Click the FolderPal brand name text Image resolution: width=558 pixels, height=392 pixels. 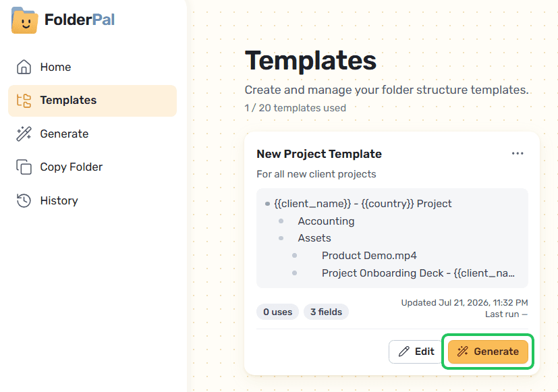coord(80,20)
